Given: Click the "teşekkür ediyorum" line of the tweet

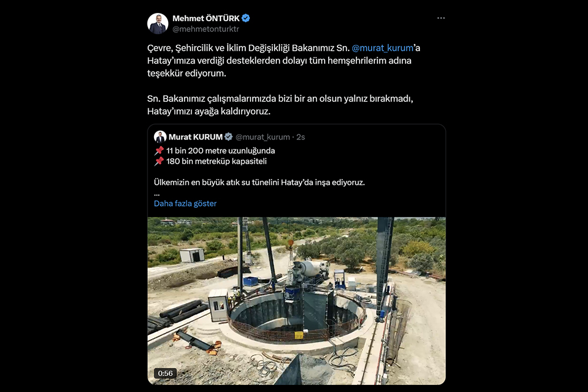Looking at the screenshot, I should coord(186,74).
